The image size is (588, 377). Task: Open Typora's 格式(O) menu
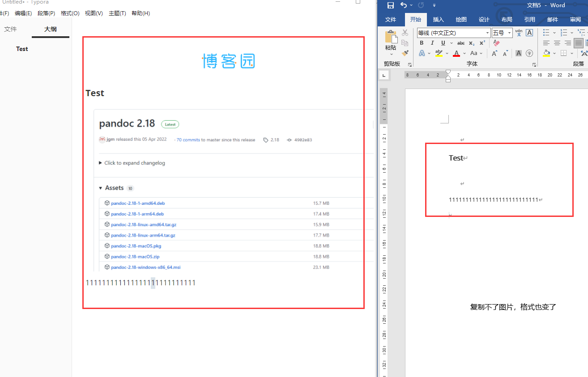click(x=70, y=13)
